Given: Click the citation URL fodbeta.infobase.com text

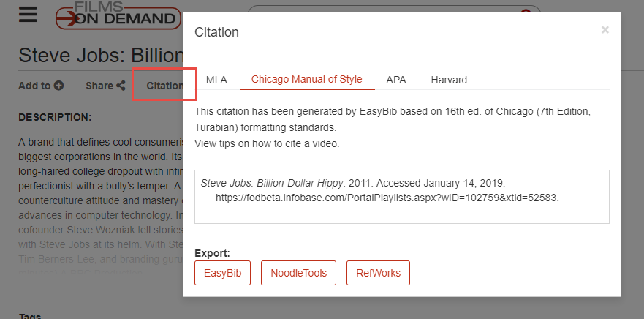Looking at the screenshot, I should point(387,198).
